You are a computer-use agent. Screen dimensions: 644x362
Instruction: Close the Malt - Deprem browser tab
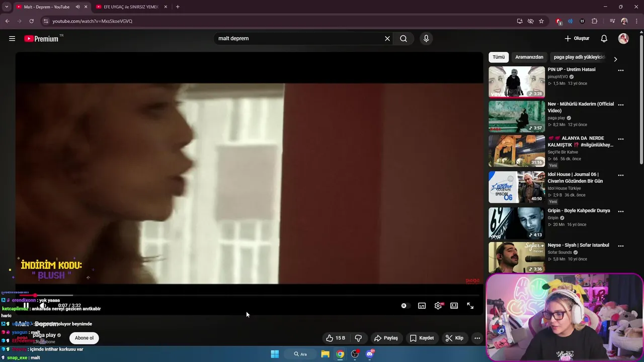point(86,7)
